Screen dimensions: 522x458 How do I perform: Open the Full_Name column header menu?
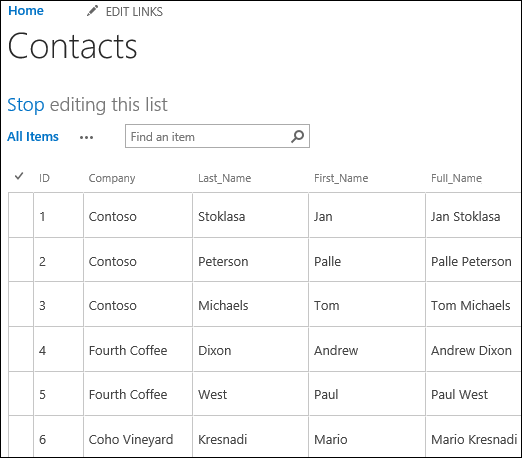(x=456, y=178)
